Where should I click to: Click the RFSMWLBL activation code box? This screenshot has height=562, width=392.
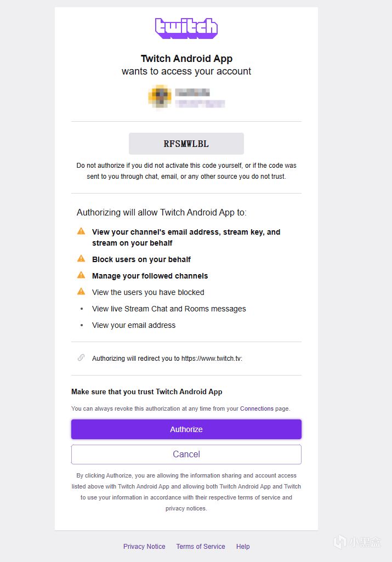point(186,144)
